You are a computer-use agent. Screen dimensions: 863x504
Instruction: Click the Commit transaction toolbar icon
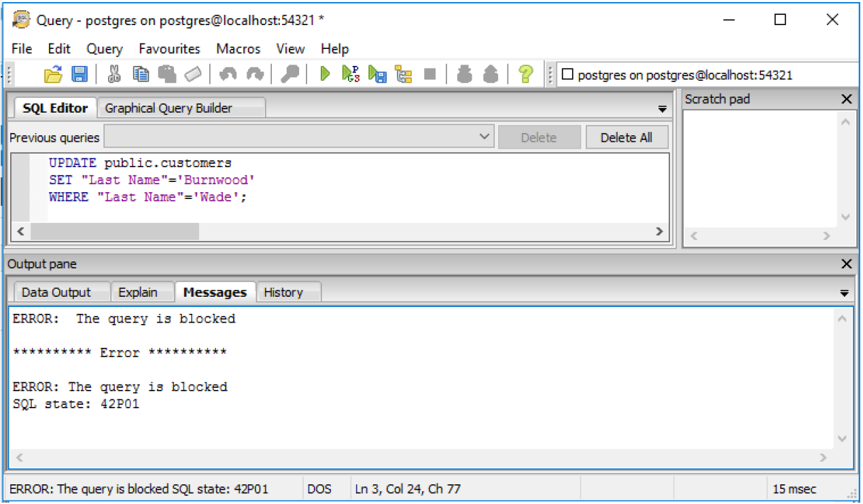(465, 74)
